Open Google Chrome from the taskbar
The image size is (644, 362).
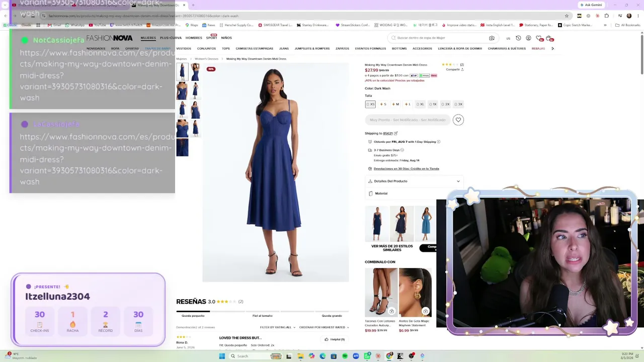click(x=389, y=356)
